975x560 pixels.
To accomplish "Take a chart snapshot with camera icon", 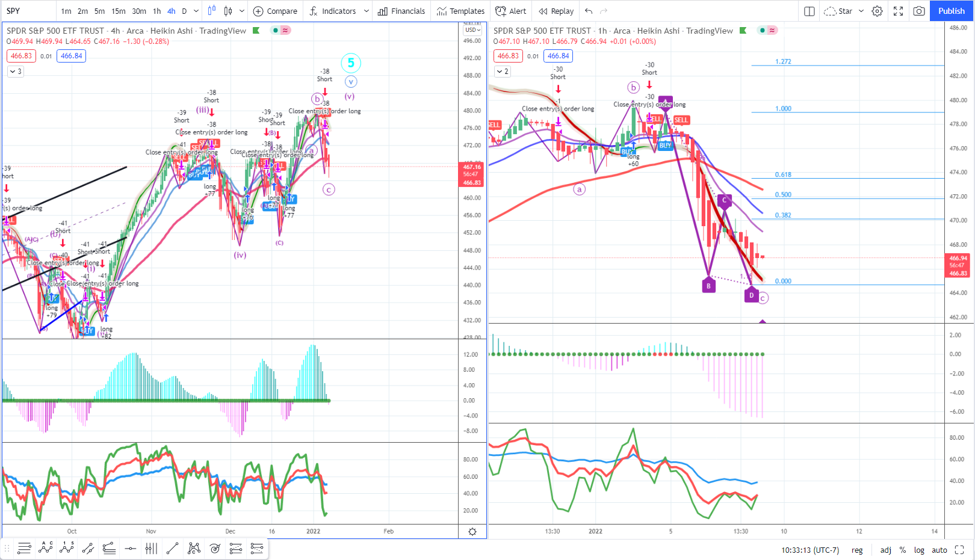I will (919, 11).
